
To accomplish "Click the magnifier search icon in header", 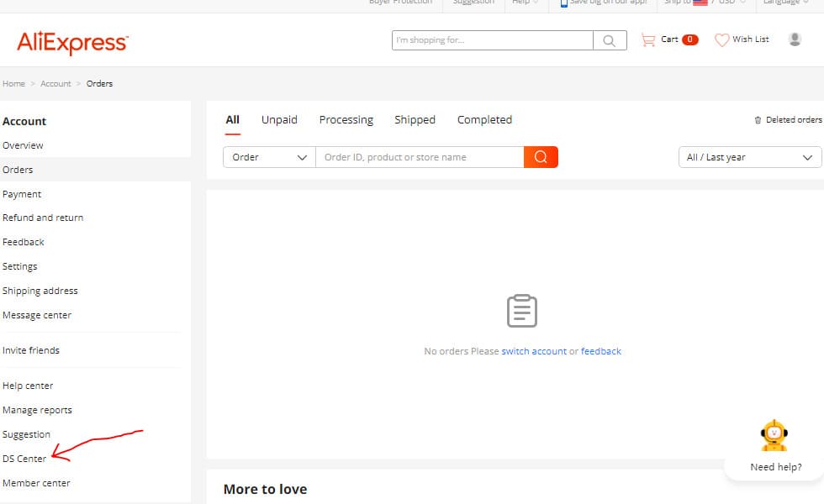I will coord(610,40).
